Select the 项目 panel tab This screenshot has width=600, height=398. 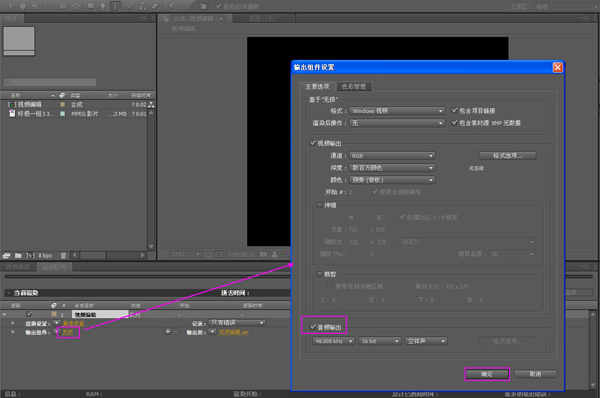click(x=11, y=18)
